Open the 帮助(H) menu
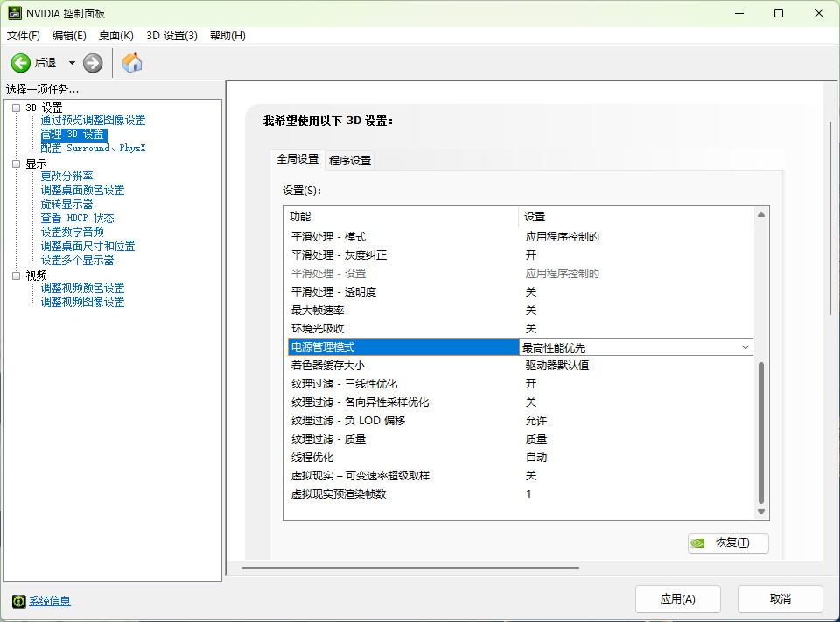840x622 pixels. point(227,36)
